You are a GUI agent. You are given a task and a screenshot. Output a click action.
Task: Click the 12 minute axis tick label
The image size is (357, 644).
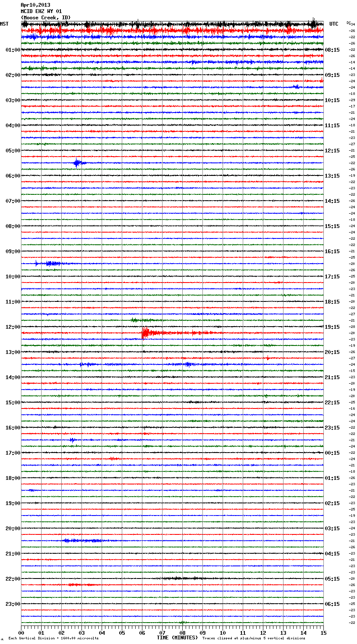263,633
